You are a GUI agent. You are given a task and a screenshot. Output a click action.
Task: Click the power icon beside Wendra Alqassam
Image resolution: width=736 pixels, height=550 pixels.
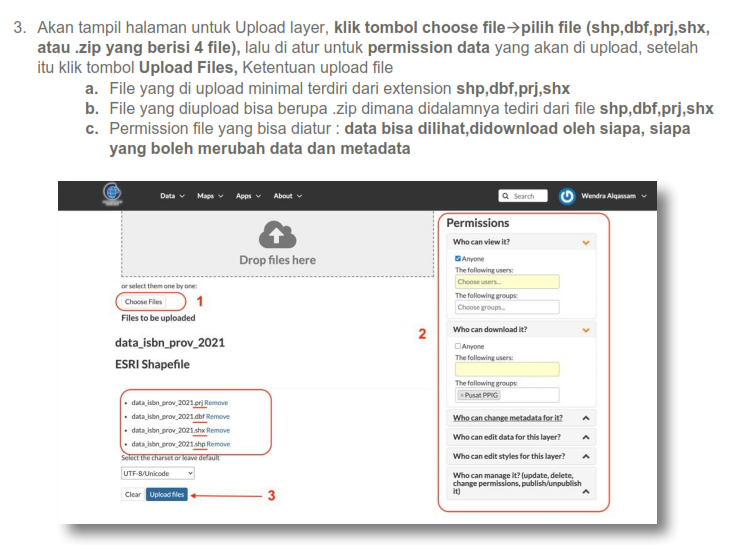coord(568,196)
